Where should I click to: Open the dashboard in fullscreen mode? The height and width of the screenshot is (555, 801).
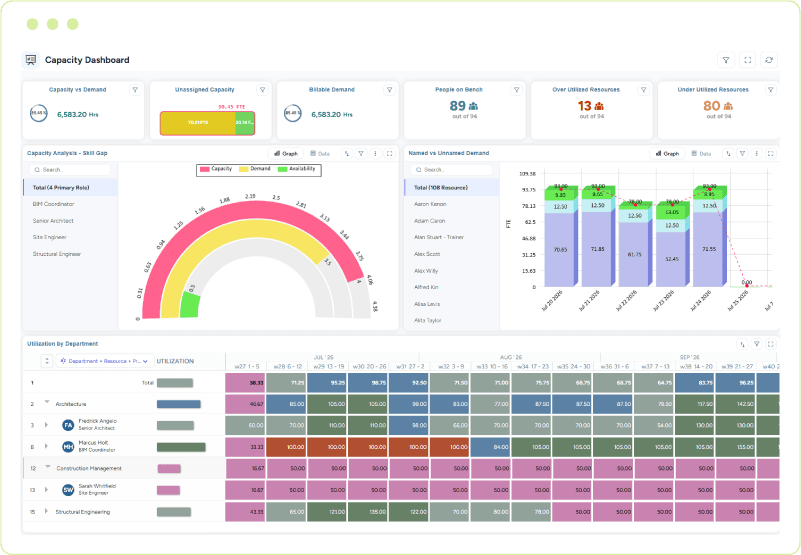point(747,60)
